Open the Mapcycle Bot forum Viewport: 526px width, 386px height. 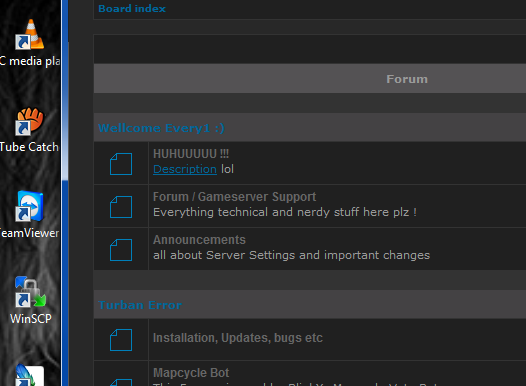click(191, 373)
